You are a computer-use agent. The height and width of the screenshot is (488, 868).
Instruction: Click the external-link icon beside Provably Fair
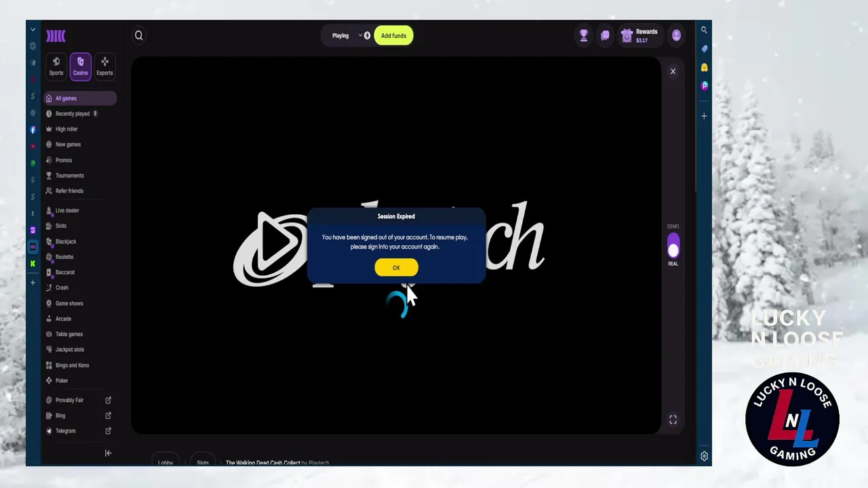coord(108,400)
